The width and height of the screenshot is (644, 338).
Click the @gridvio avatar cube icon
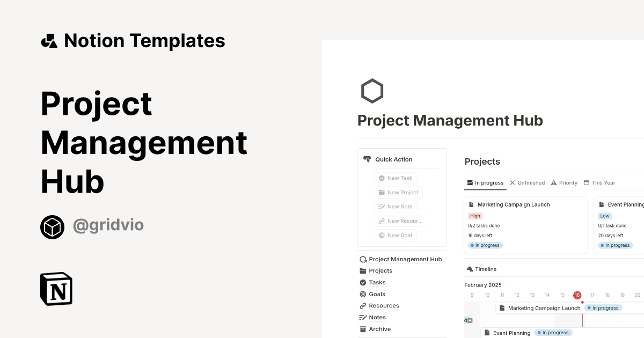52,226
